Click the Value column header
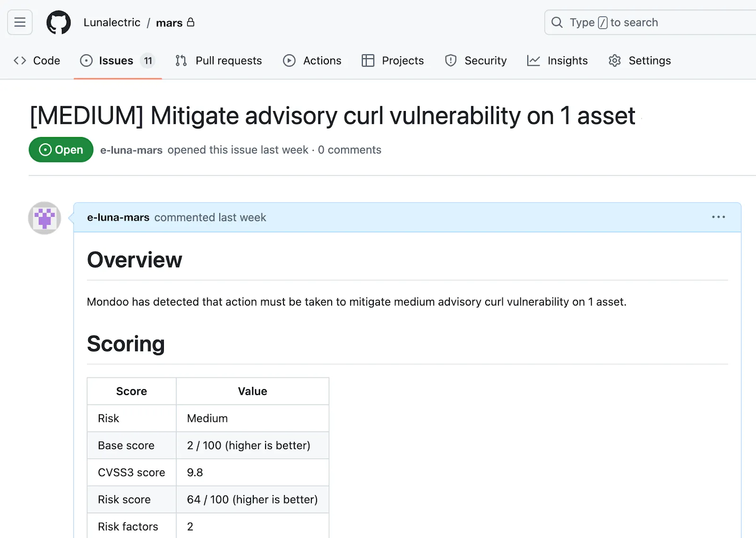756x538 pixels. [253, 391]
